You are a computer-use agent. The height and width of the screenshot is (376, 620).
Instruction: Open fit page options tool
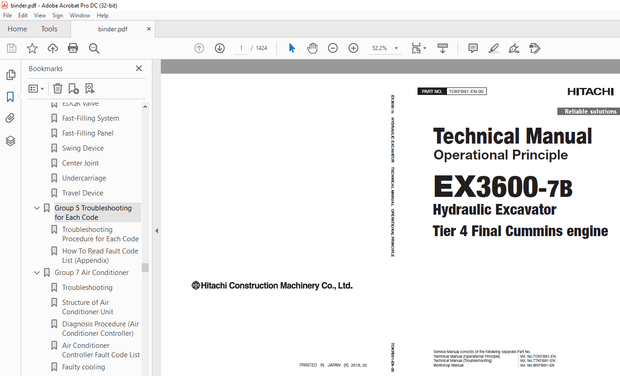pyautogui.click(x=416, y=48)
